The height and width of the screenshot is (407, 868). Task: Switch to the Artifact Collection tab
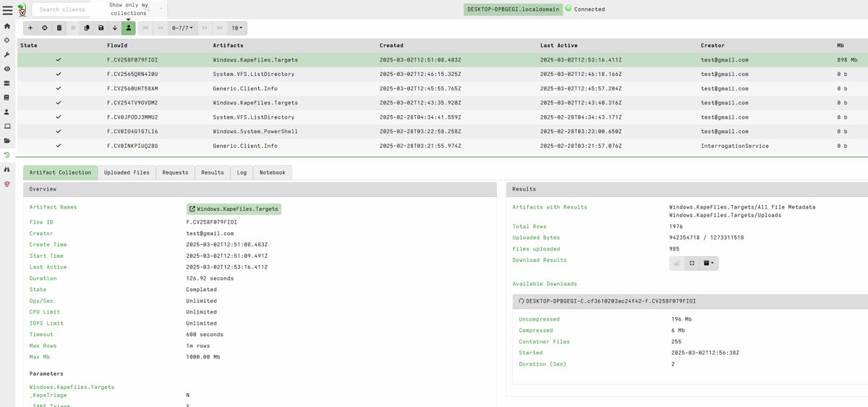(x=61, y=172)
